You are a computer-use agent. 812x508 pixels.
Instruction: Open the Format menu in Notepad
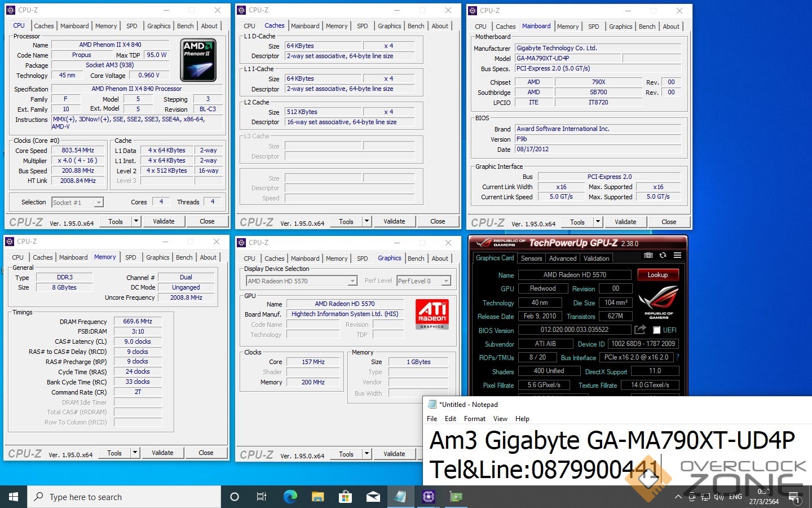click(474, 419)
